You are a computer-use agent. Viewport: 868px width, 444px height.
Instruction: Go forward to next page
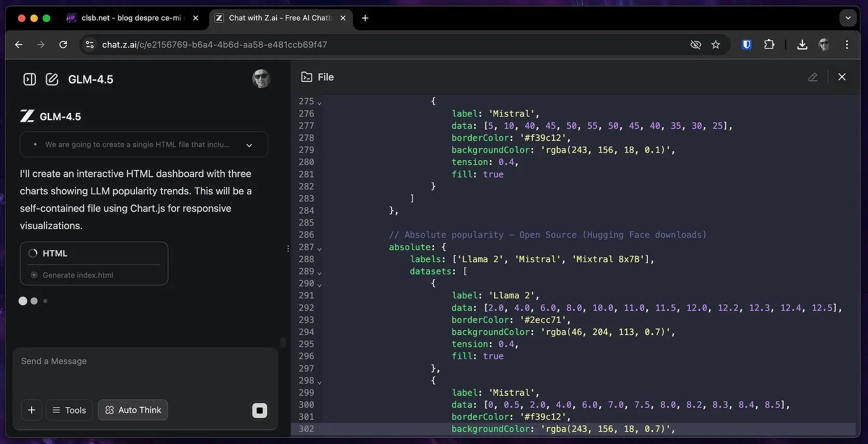(41, 45)
